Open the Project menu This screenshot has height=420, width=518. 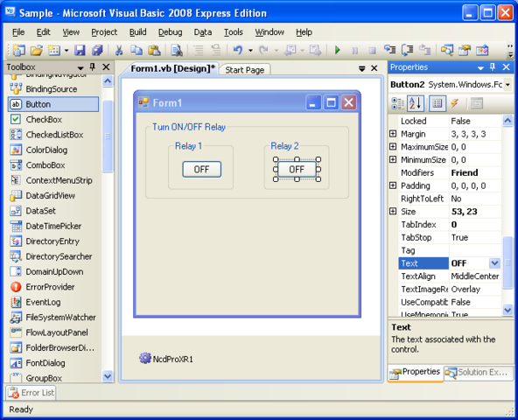(104, 32)
